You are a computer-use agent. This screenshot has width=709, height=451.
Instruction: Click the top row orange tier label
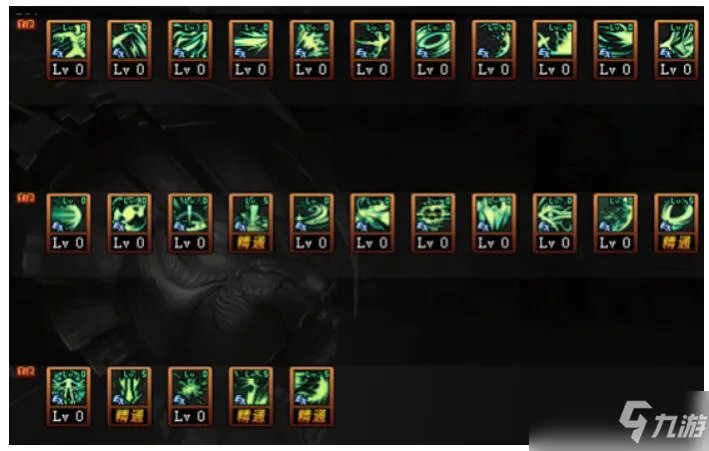[26, 24]
